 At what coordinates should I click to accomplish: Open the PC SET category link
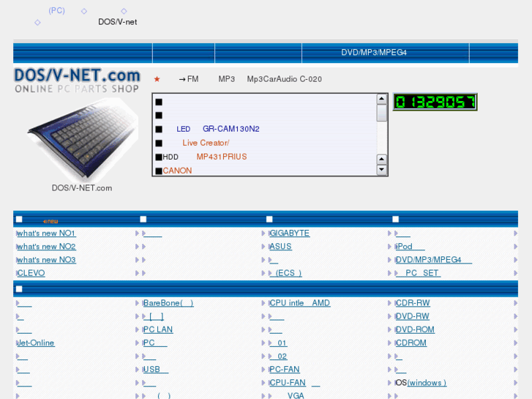[419, 273]
